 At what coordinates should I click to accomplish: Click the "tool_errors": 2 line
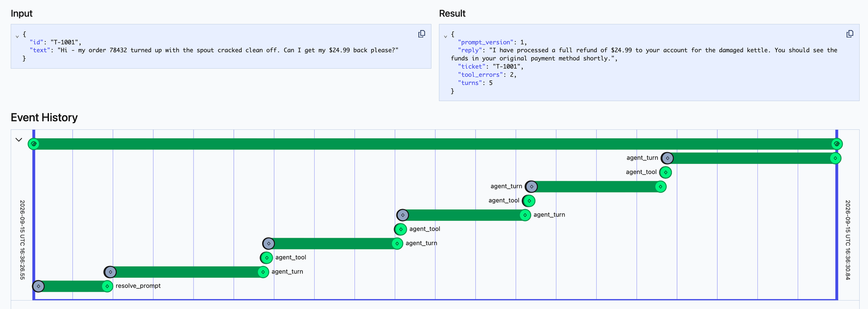487,75
